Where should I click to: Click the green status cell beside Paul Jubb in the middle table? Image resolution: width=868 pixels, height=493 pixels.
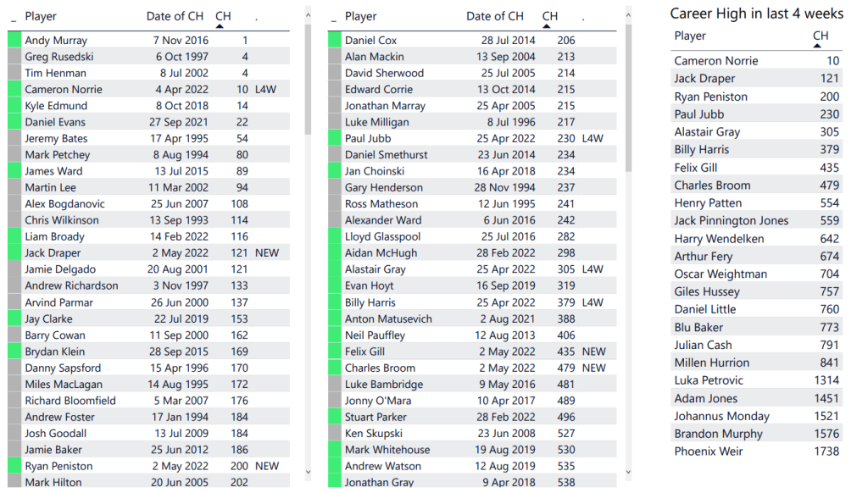334,138
